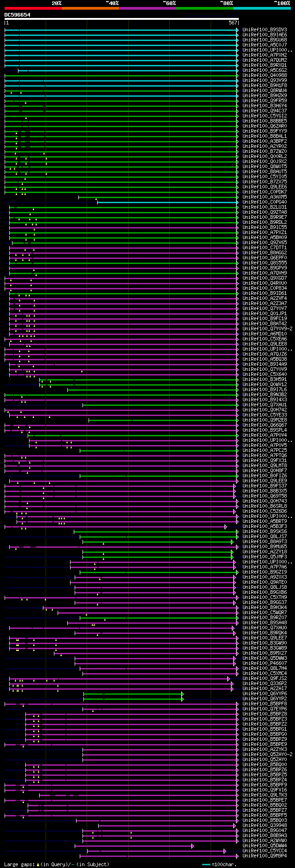The image size is (295, 868).
Task: Click hit label UniRef100_Q6VYP6
Action: tap(265, 694)
